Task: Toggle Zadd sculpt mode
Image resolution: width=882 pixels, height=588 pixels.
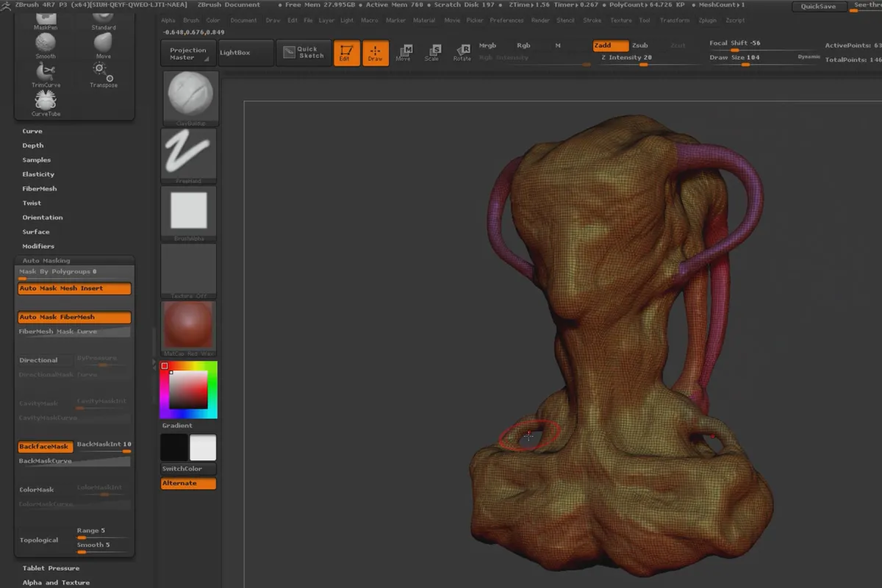Action: pyautogui.click(x=611, y=46)
